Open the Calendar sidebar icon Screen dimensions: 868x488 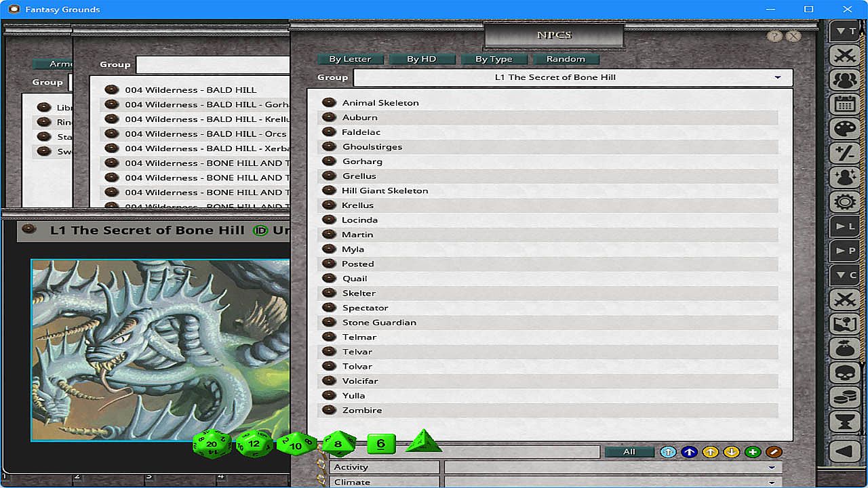845,104
